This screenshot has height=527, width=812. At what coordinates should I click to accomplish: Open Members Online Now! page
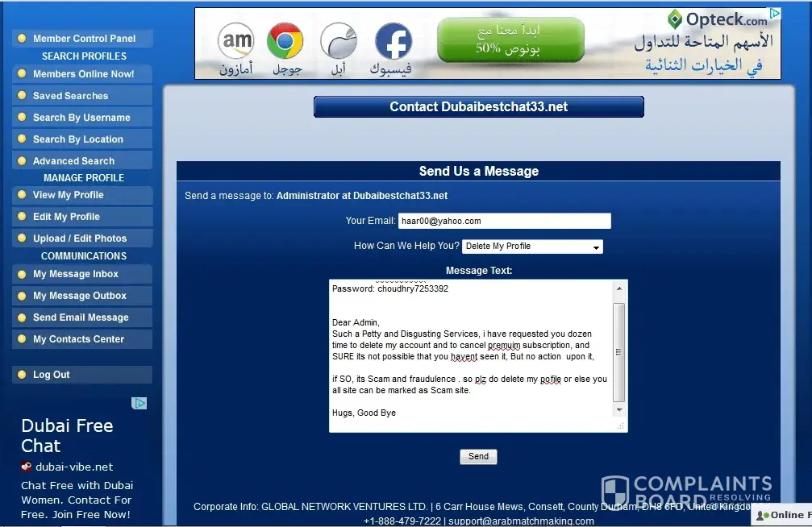(x=82, y=74)
